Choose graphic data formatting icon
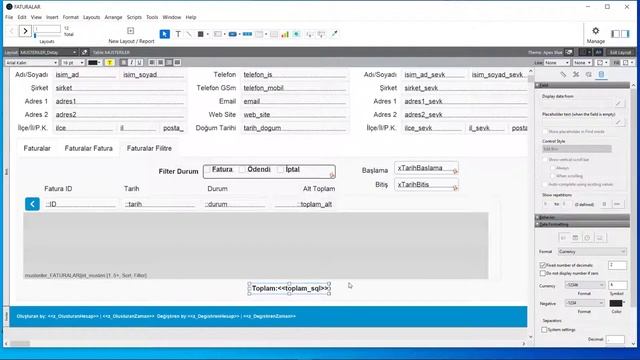This screenshot has width=640, height=360. point(599,238)
